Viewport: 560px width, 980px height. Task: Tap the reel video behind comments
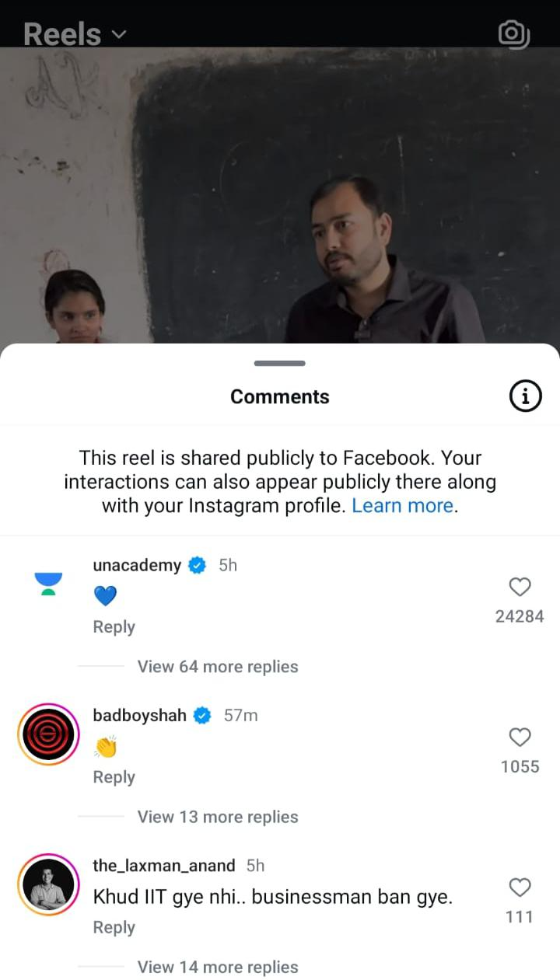point(280,194)
